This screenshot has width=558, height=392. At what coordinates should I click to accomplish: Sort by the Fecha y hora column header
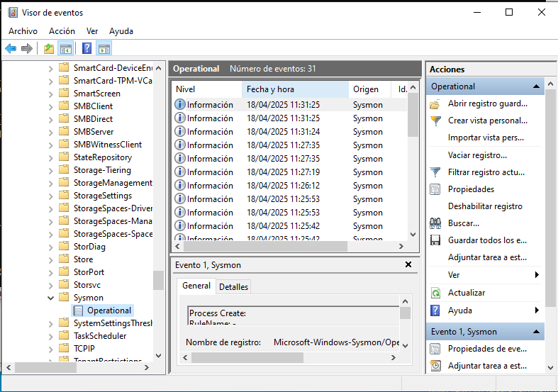(295, 89)
